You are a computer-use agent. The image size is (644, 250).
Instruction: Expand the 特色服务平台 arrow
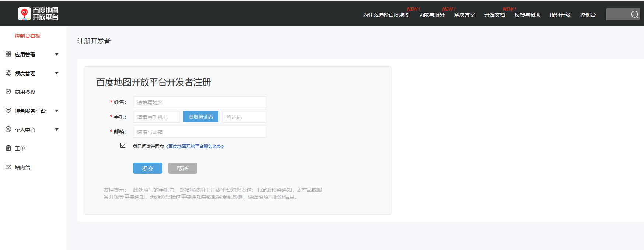(x=57, y=111)
